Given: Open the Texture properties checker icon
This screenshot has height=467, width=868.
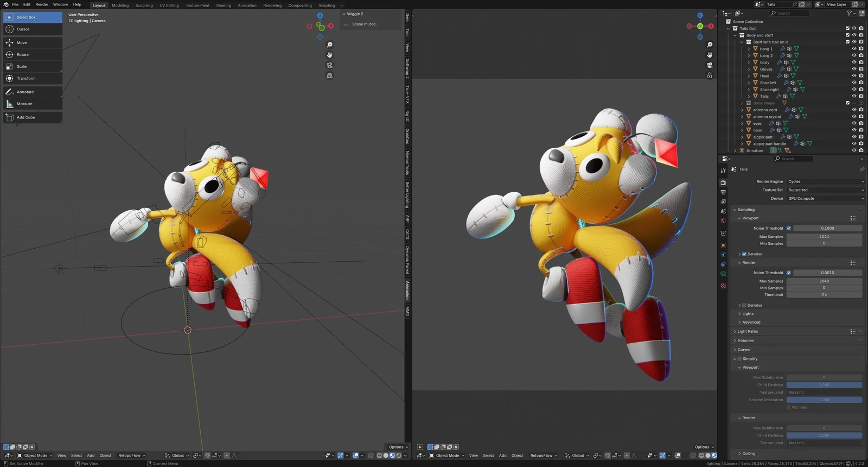Looking at the screenshot, I should [x=723, y=286].
